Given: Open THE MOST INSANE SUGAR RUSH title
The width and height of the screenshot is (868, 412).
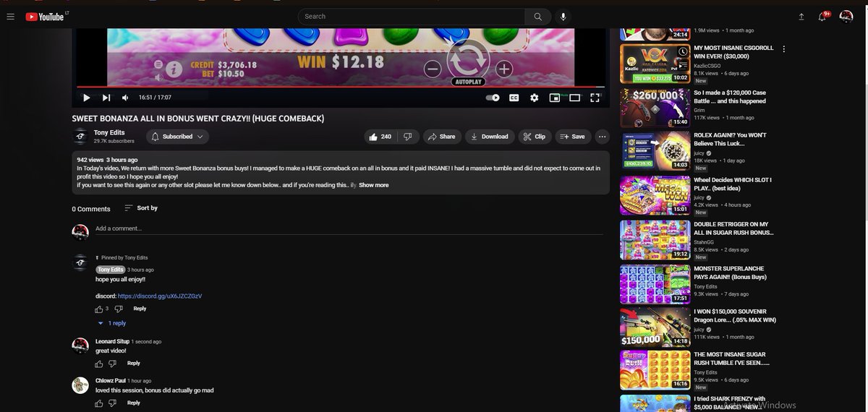Looking at the screenshot, I should tap(731, 359).
